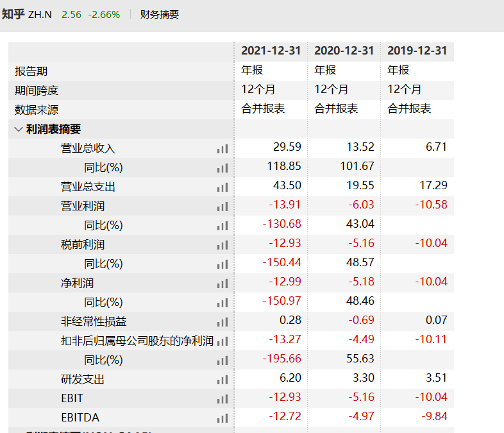504x433 pixels.
Task: Open chart icon for 同比(%) under 营业总收入
Action: 223,168
